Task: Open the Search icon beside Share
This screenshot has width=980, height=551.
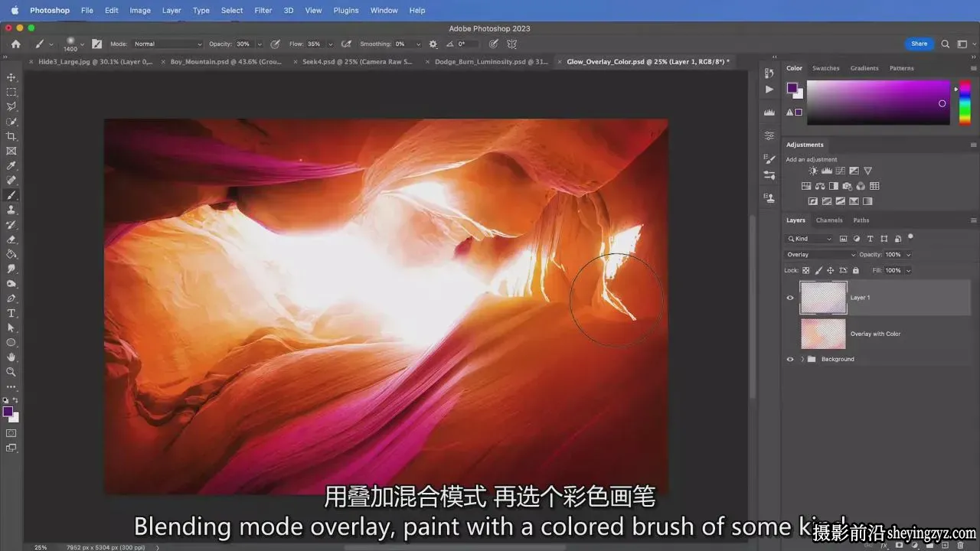Action: pos(946,44)
